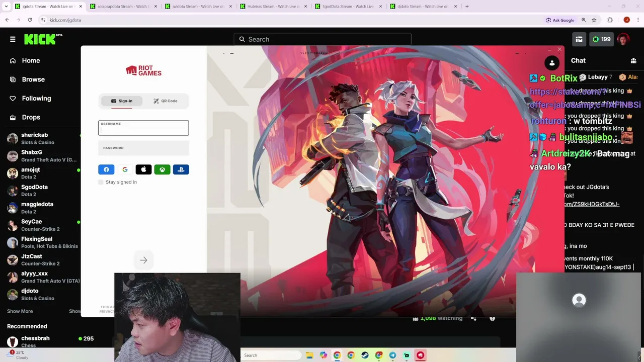The height and width of the screenshot is (362, 644).
Task: Open a new browser tab
Action: click(x=467, y=7)
